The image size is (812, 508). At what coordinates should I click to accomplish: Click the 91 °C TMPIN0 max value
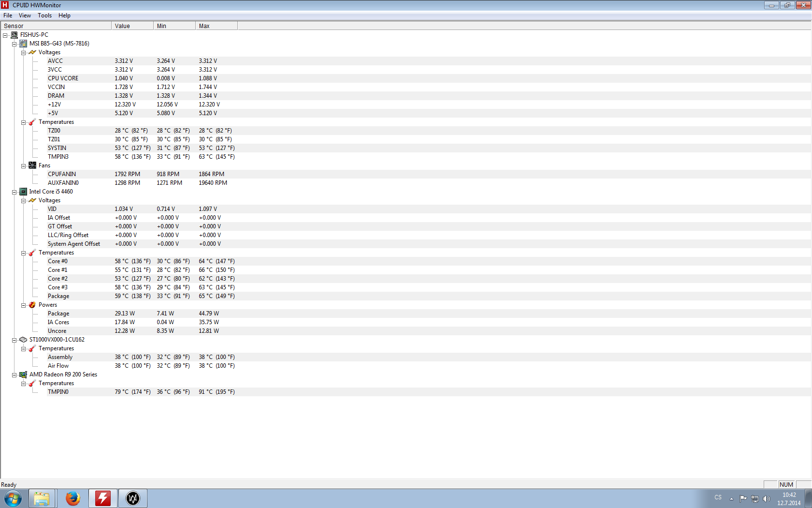pos(217,392)
